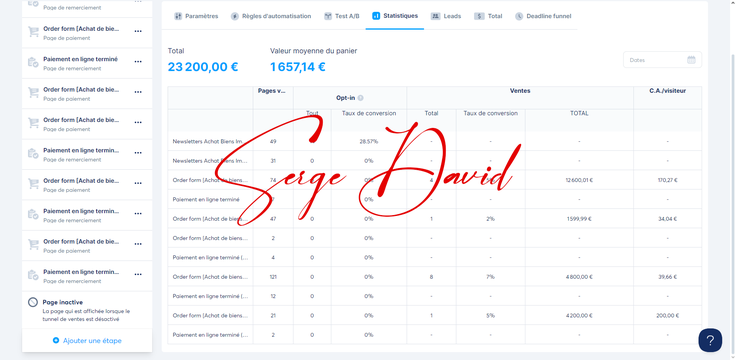736x360 pixels.
Task: Click the Deadline funnel clock icon
Action: (x=519, y=16)
